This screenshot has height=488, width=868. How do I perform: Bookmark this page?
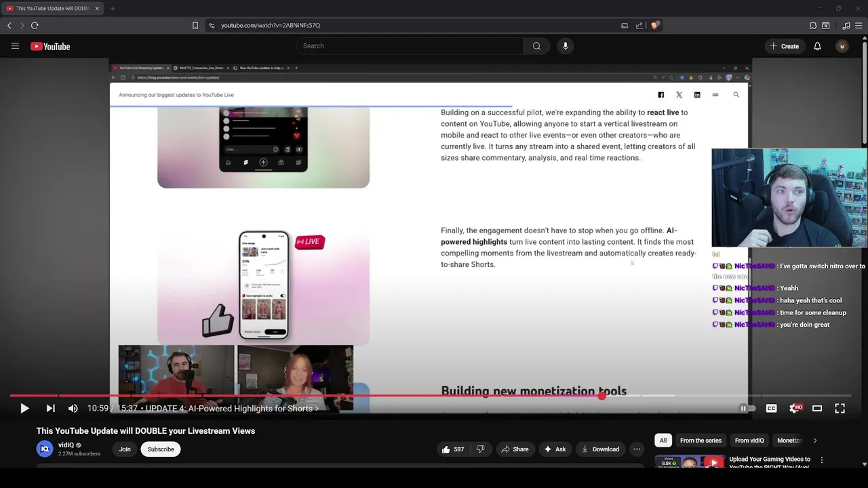[x=195, y=25]
